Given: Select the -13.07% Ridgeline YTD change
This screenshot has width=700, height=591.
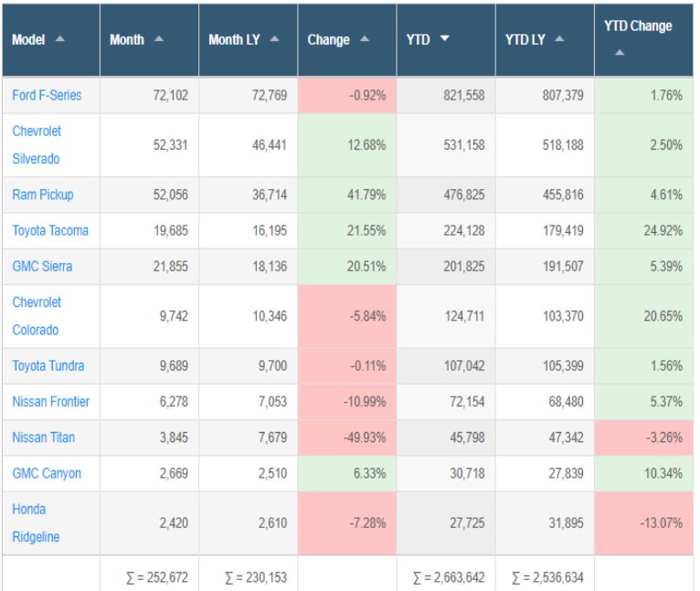Looking at the screenshot, I should tap(643, 523).
